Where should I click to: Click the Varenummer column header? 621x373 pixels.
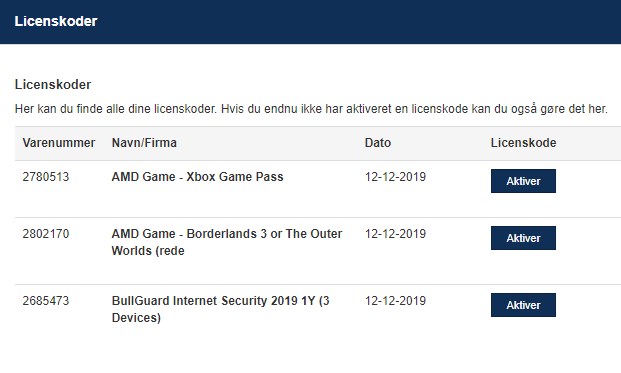tap(59, 143)
